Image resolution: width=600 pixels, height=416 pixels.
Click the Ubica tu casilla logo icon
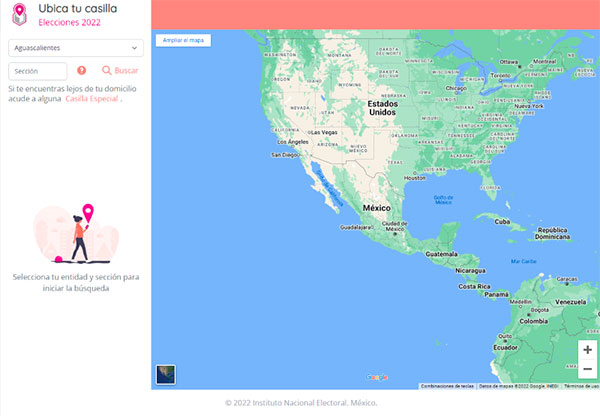point(19,13)
